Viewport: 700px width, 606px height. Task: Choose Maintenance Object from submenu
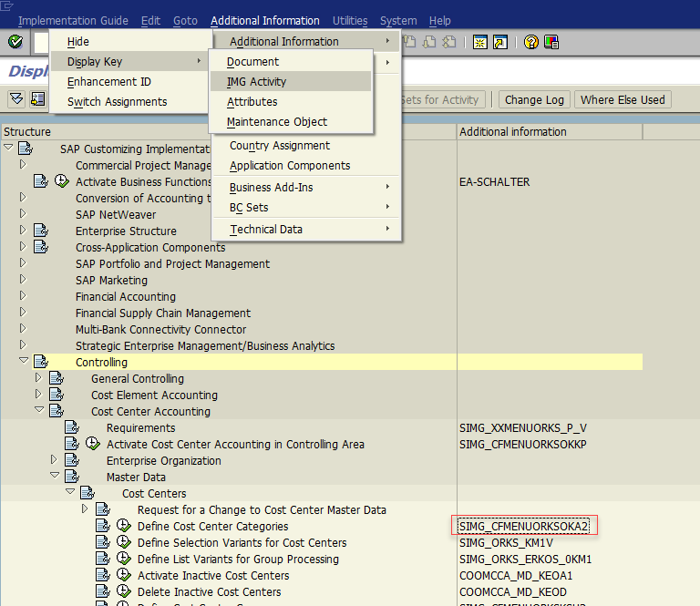click(291, 122)
